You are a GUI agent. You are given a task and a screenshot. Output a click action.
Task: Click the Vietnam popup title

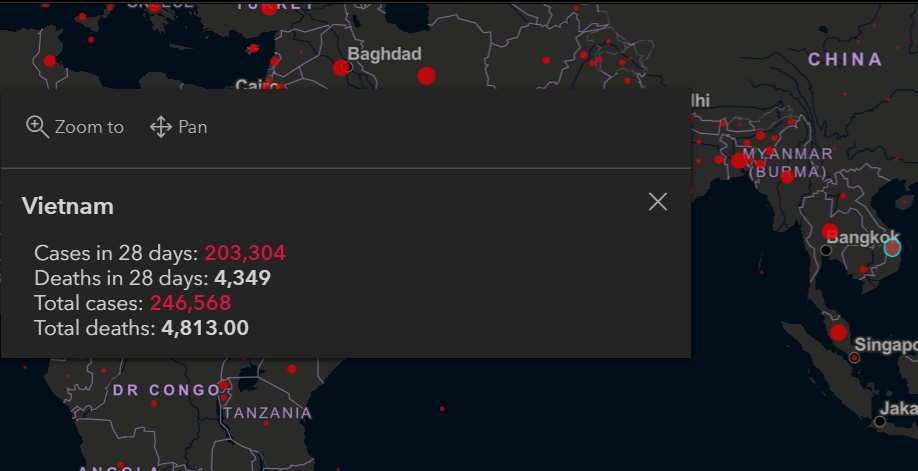click(68, 206)
